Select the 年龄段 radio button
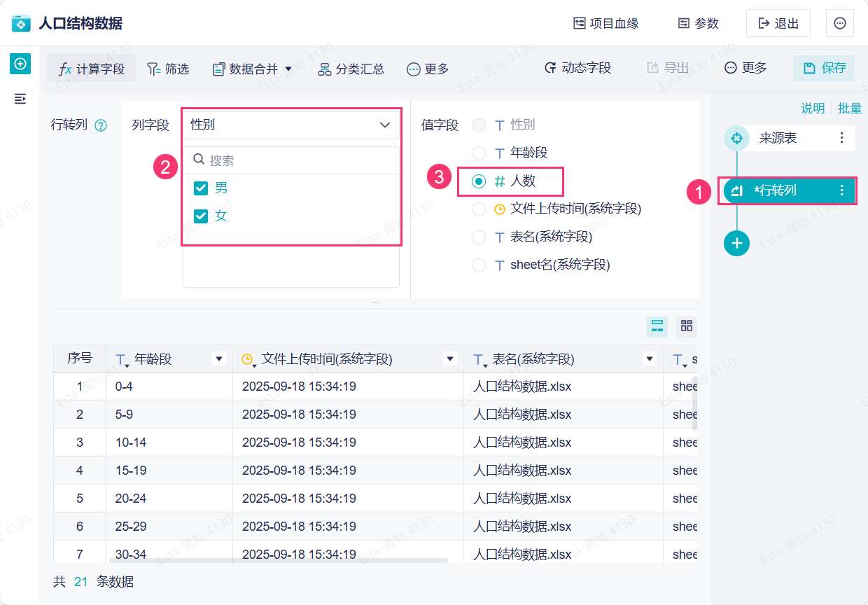Viewport: 868px width, 605px height. tap(479, 153)
